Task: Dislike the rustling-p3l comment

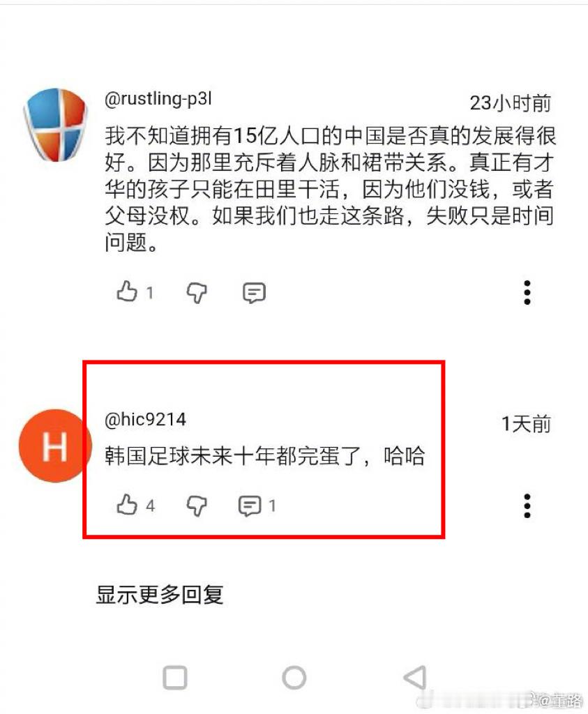Action: (x=197, y=292)
